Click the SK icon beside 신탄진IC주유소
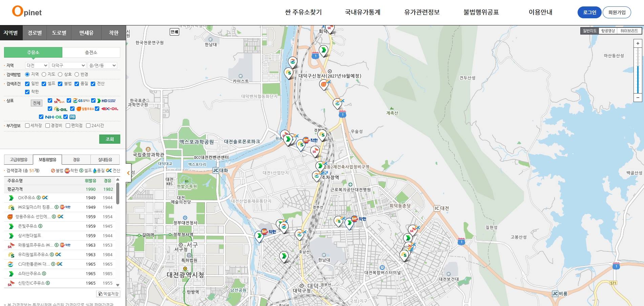 (11, 283)
